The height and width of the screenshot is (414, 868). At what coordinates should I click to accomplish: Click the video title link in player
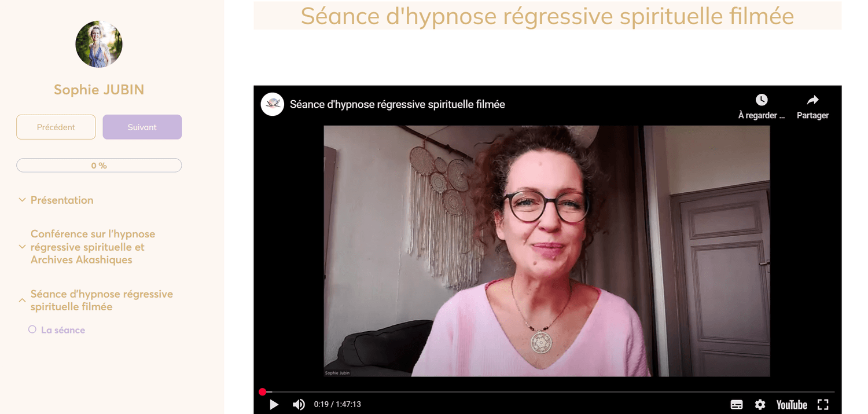pos(398,105)
